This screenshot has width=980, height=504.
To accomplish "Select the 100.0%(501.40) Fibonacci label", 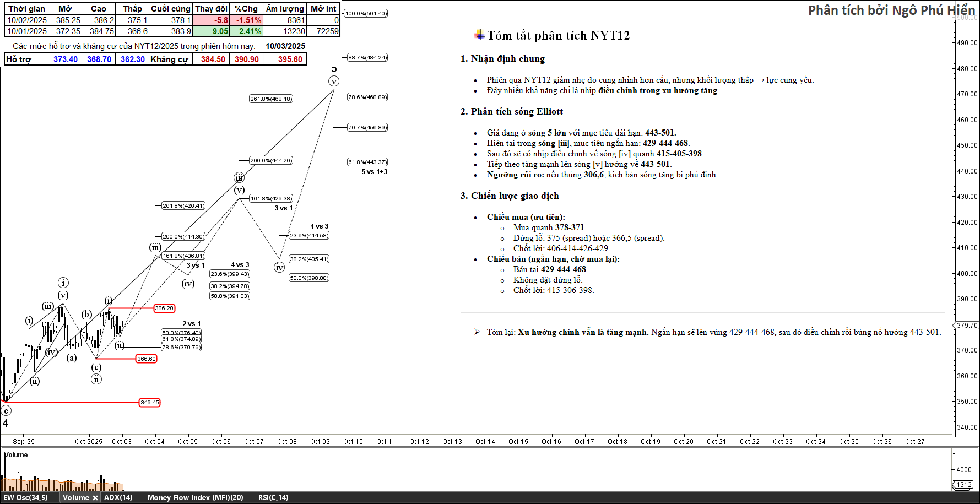I will (x=366, y=14).
